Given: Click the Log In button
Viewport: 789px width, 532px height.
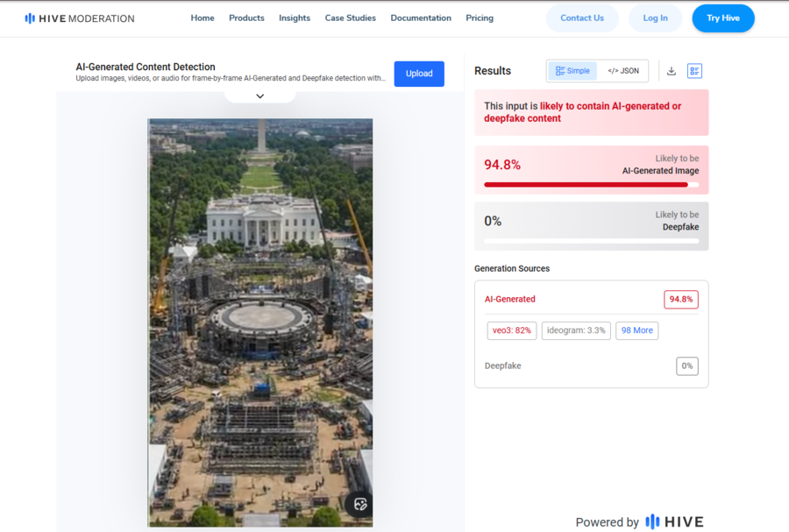Looking at the screenshot, I should pos(655,18).
